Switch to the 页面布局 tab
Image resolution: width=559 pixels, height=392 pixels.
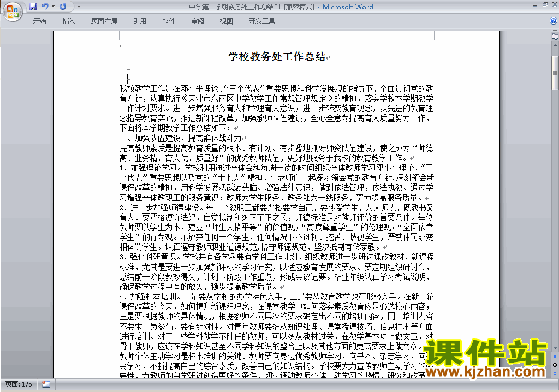[x=104, y=21]
